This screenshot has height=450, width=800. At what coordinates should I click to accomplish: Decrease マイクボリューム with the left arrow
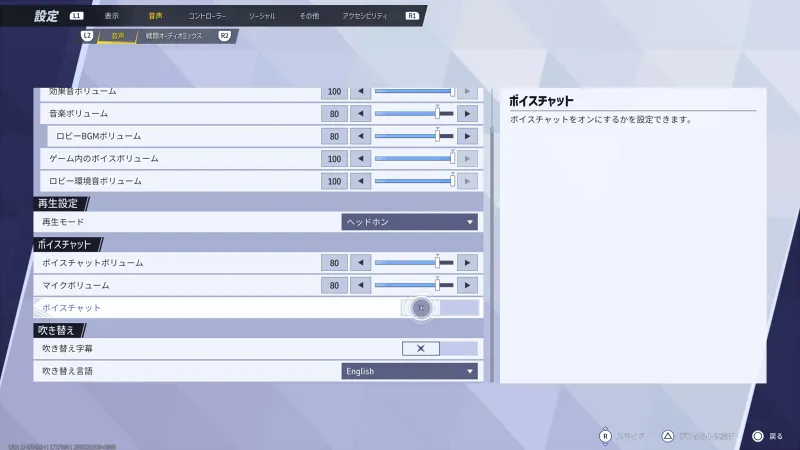click(x=361, y=285)
